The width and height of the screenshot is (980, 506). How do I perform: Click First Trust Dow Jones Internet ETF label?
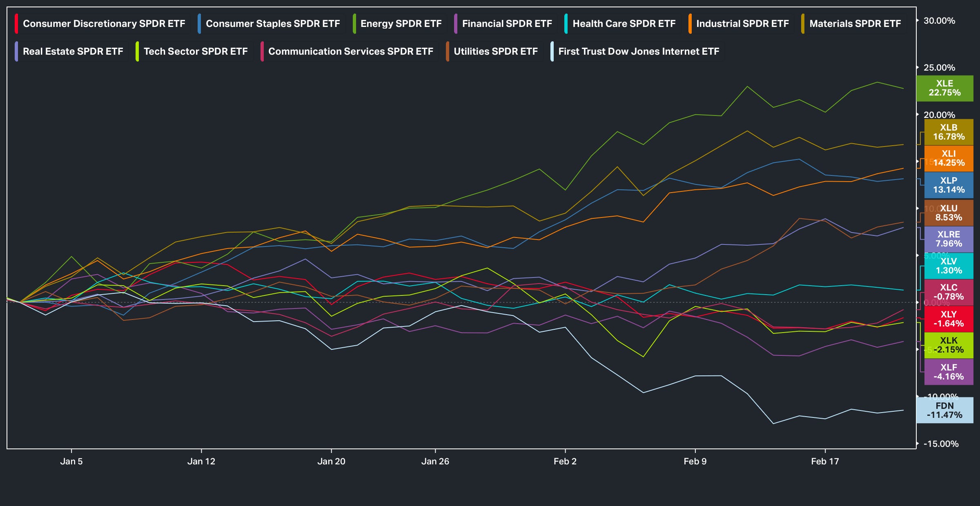point(638,51)
